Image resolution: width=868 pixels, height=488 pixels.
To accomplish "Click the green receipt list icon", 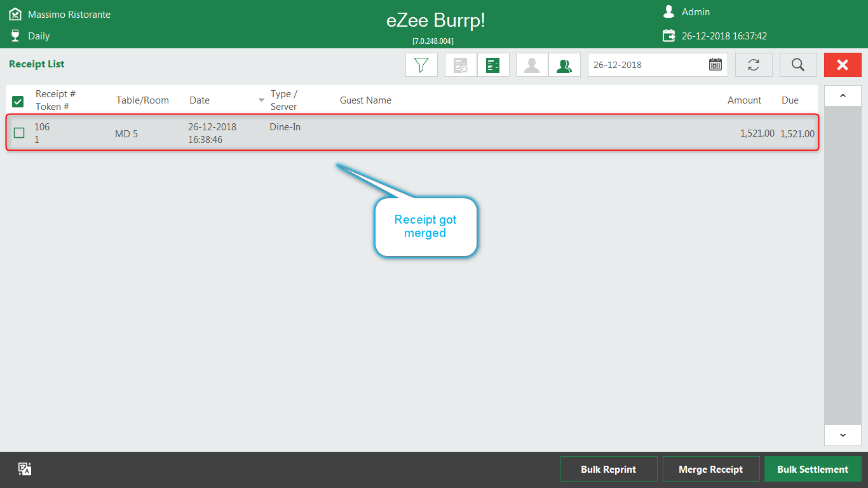I will click(493, 65).
